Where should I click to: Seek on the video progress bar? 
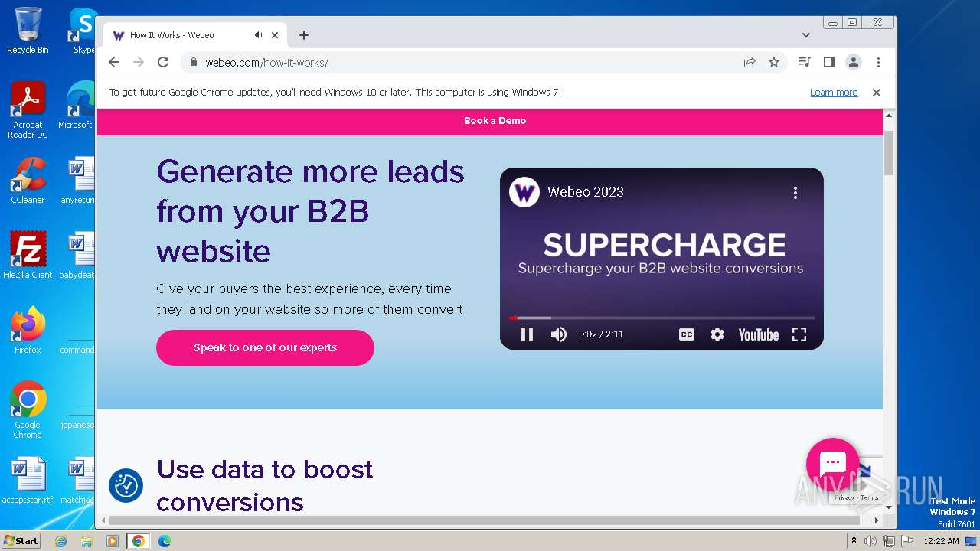click(x=661, y=318)
